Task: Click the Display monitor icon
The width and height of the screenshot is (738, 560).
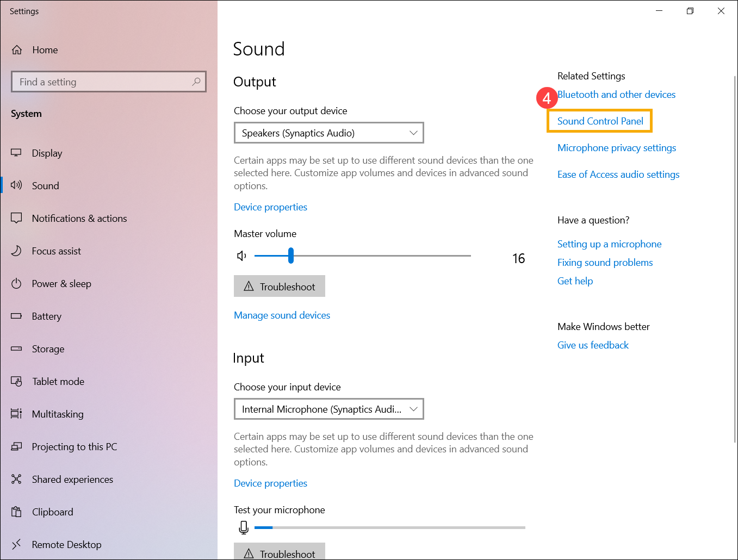Action: point(16,153)
